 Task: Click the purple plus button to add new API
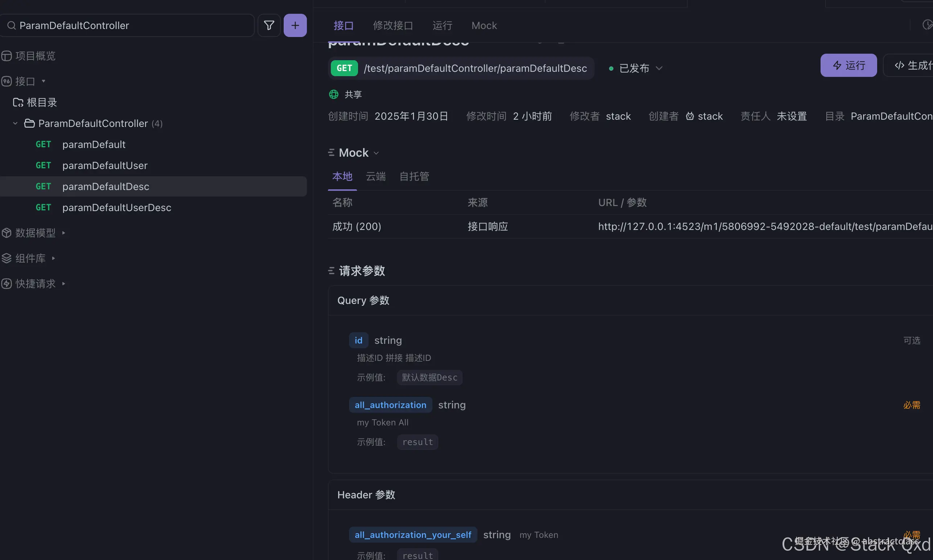[295, 25]
